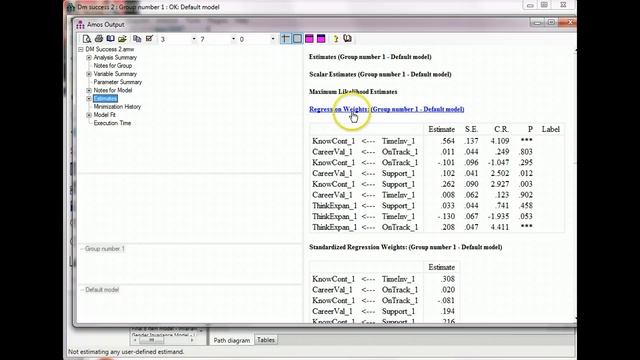Click horizontal scrollbar left arrow in background window
The height and width of the screenshot is (360, 640).
point(135,340)
